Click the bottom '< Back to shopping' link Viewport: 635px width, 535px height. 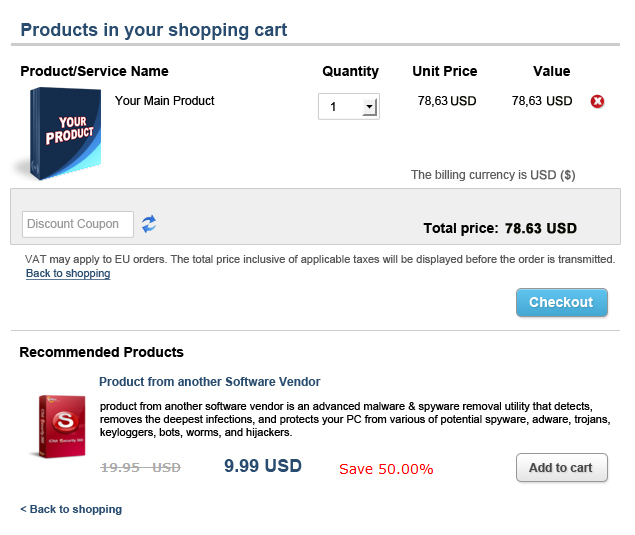coord(71,509)
